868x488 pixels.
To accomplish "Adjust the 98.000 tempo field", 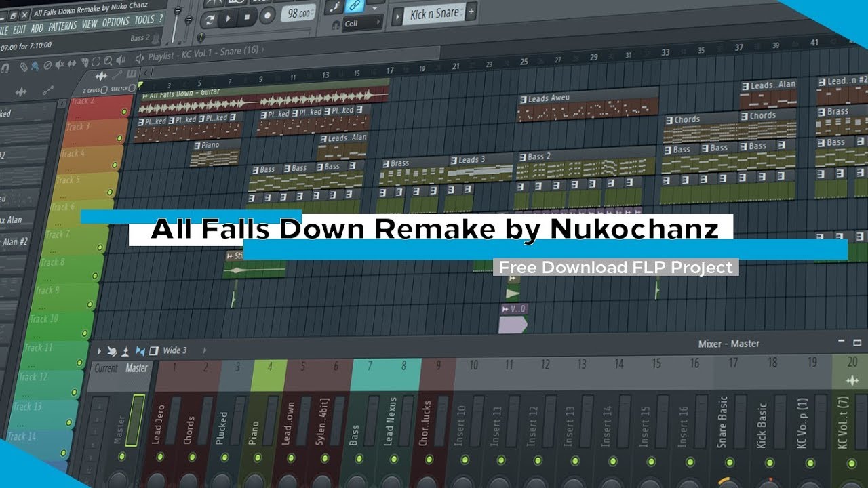I will [x=298, y=14].
